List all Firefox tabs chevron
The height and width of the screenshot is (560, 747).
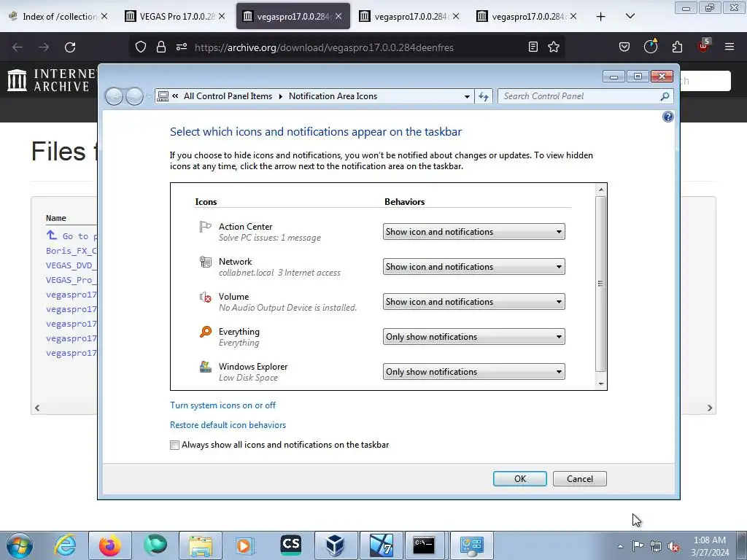[x=630, y=16]
